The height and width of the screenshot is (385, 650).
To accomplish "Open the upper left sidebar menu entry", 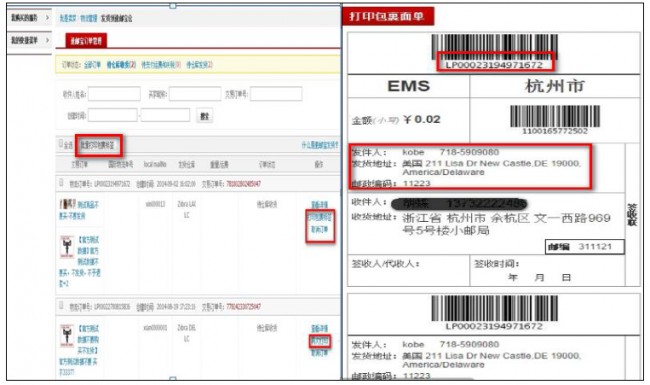I will coord(24,18).
